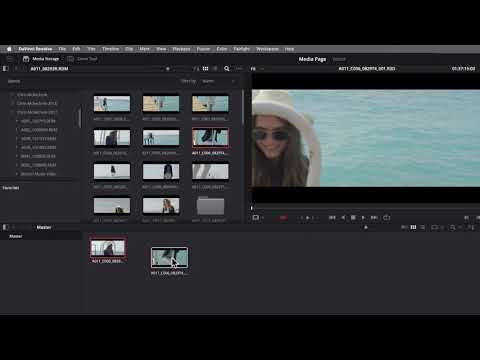
Task: Open the gray folder in media storage
Action: pyautogui.click(x=210, y=206)
